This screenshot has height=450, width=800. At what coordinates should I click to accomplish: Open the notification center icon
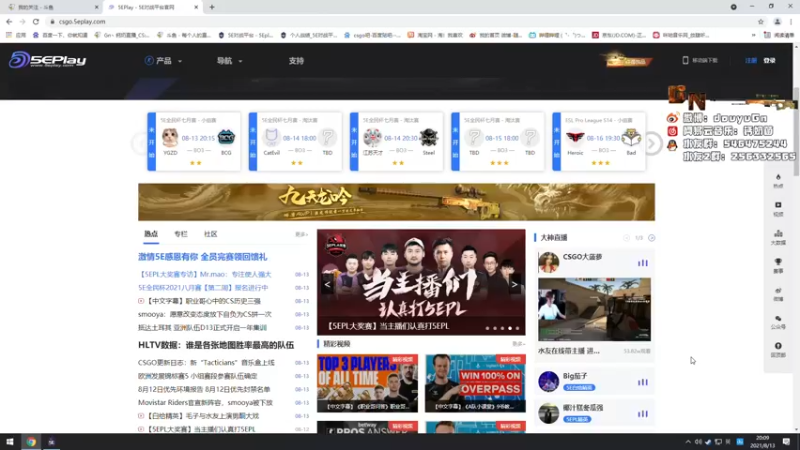point(786,442)
